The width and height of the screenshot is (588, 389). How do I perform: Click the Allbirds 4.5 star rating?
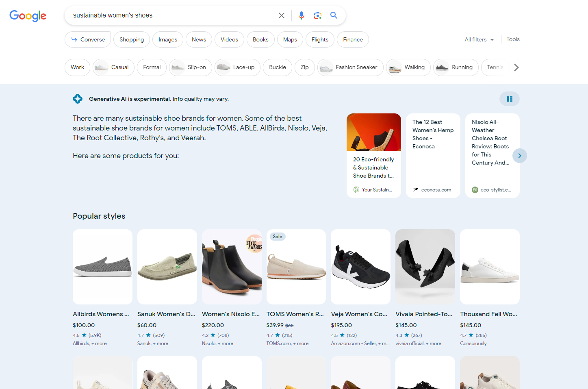(x=87, y=335)
